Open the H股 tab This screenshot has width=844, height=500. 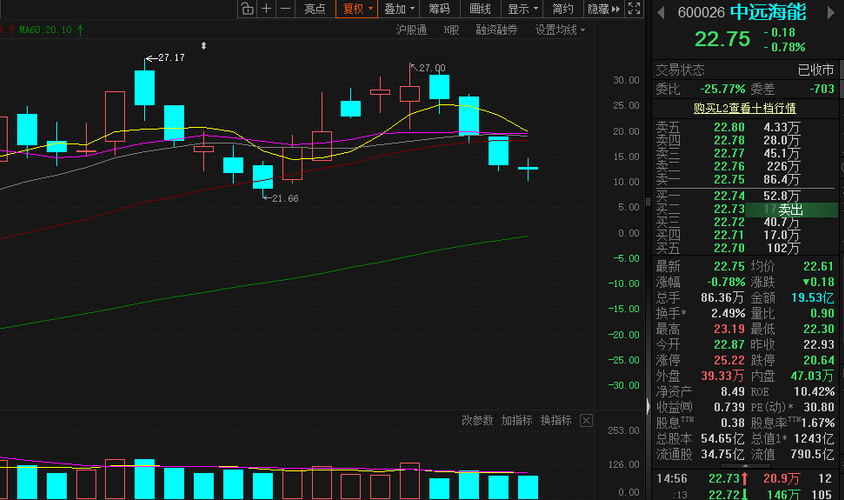452,30
